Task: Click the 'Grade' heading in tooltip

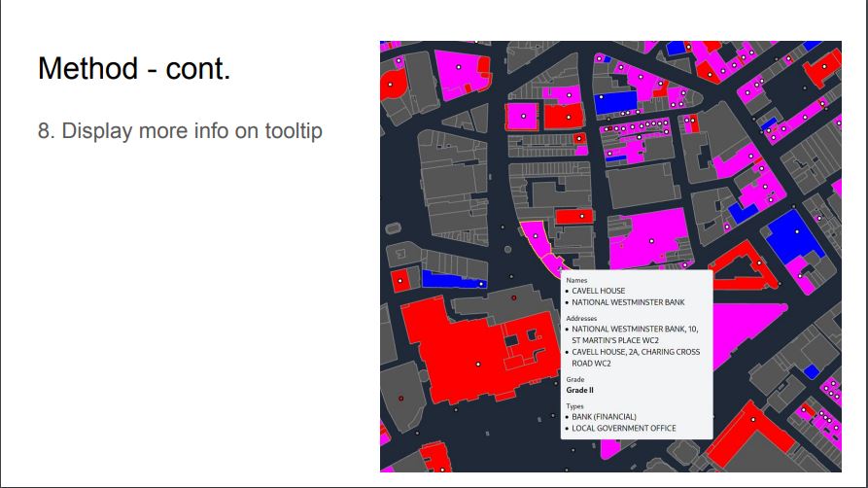Action: point(575,379)
